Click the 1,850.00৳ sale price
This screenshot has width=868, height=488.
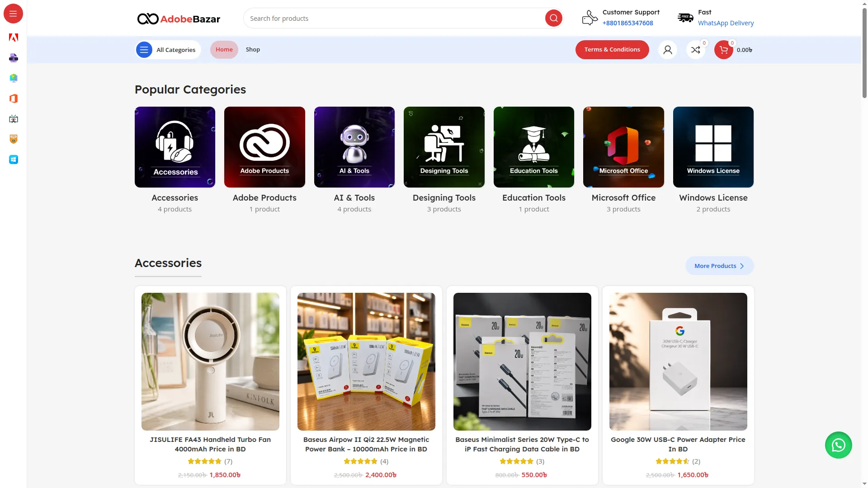(x=225, y=475)
